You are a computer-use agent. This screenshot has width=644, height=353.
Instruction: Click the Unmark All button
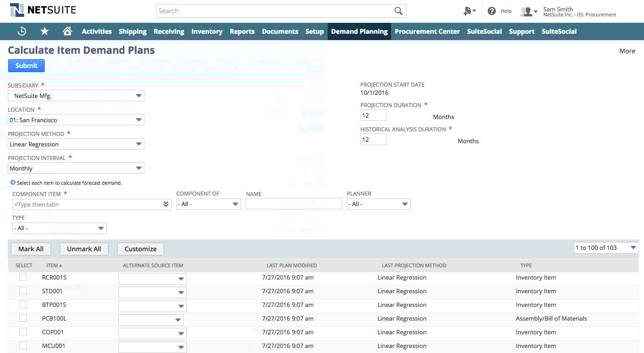click(84, 249)
